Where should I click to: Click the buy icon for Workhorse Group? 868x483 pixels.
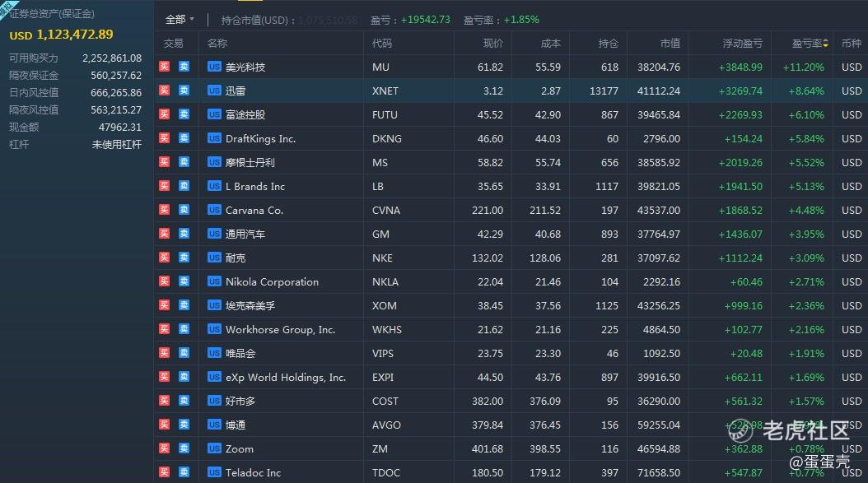(165, 328)
